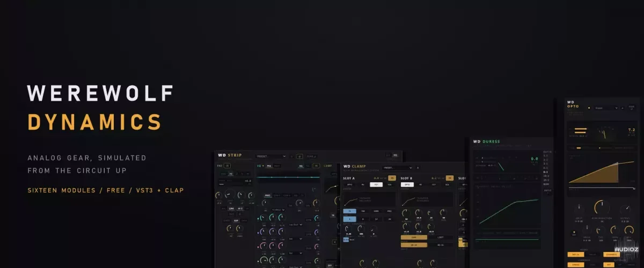Click the COMP mode button in Slot B

414,237
